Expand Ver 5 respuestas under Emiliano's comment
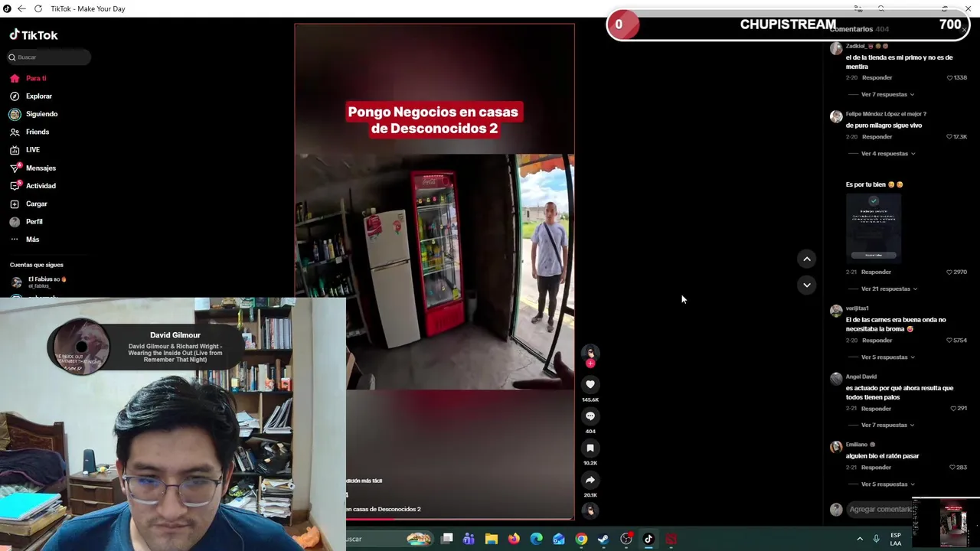This screenshot has width=980, height=551. tap(888, 484)
